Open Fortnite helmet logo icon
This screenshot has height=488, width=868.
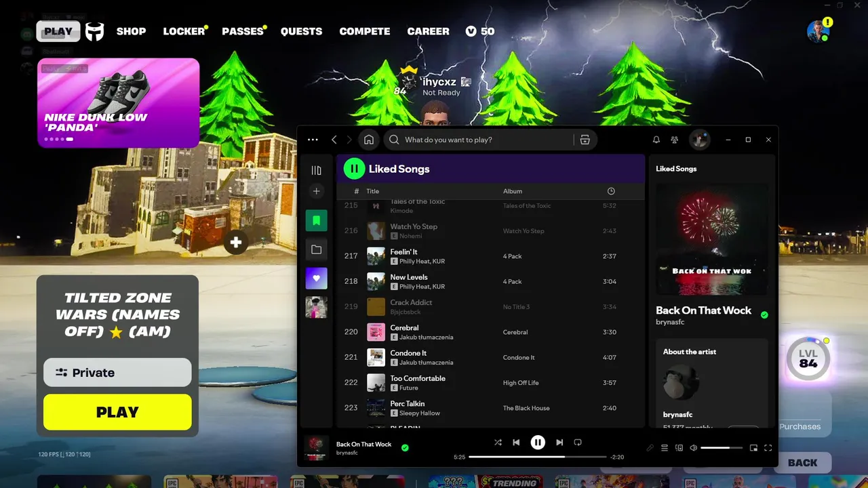point(95,31)
